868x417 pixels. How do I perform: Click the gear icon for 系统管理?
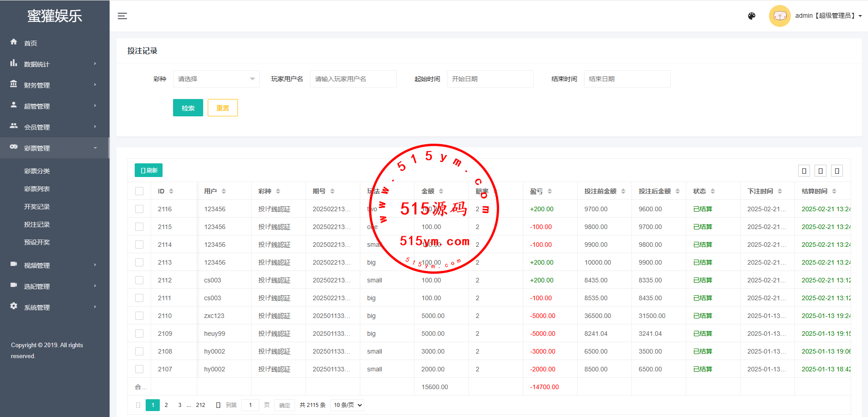tap(14, 306)
